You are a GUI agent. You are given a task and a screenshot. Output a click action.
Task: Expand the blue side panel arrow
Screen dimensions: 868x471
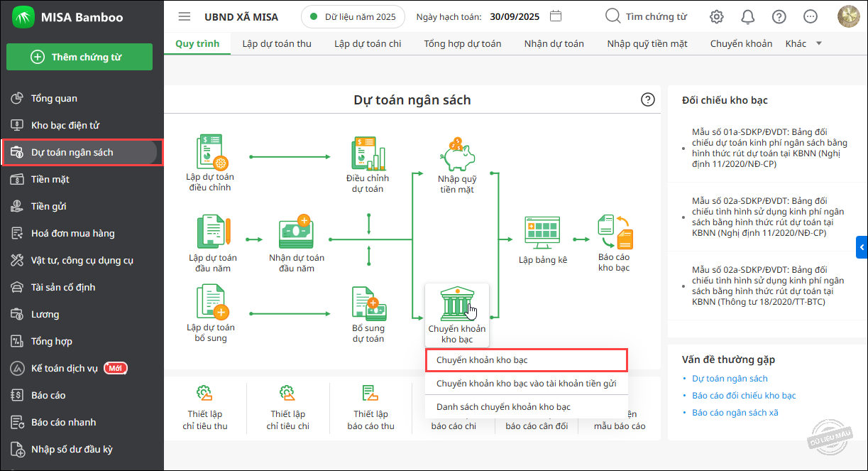(862, 247)
